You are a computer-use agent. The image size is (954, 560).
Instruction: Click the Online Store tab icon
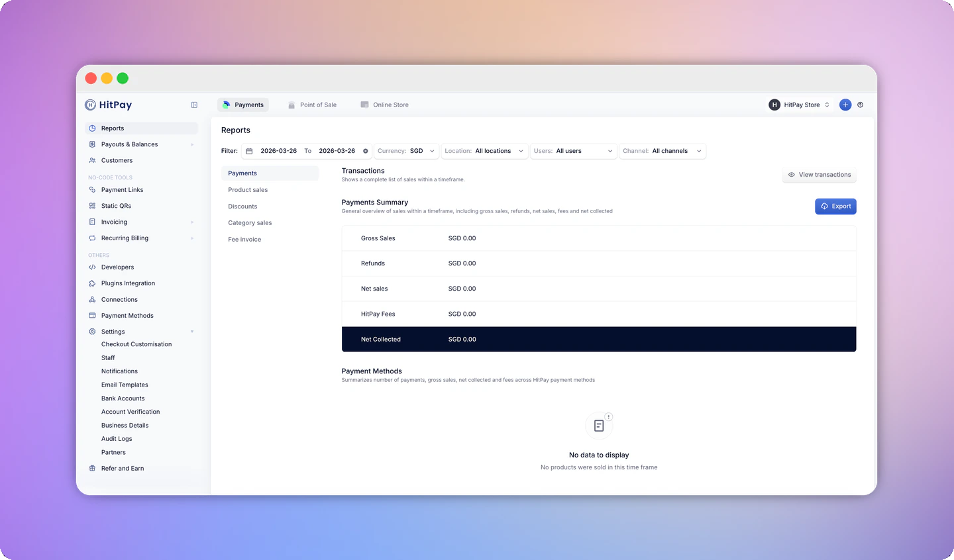(364, 105)
